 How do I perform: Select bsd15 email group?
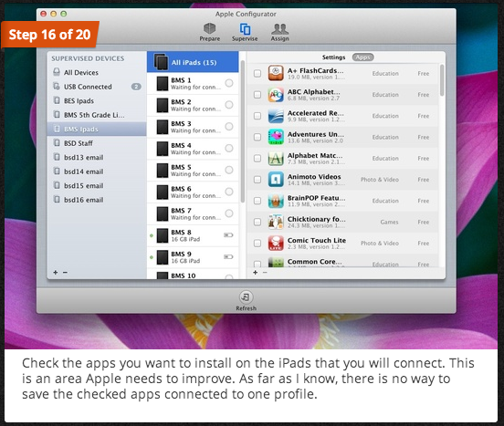pos(97,185)
